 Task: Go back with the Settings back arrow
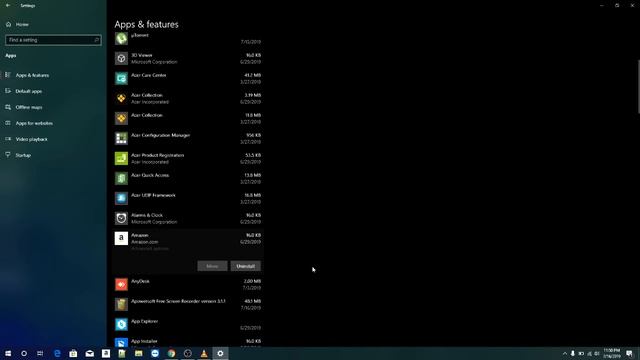[8, 5]
